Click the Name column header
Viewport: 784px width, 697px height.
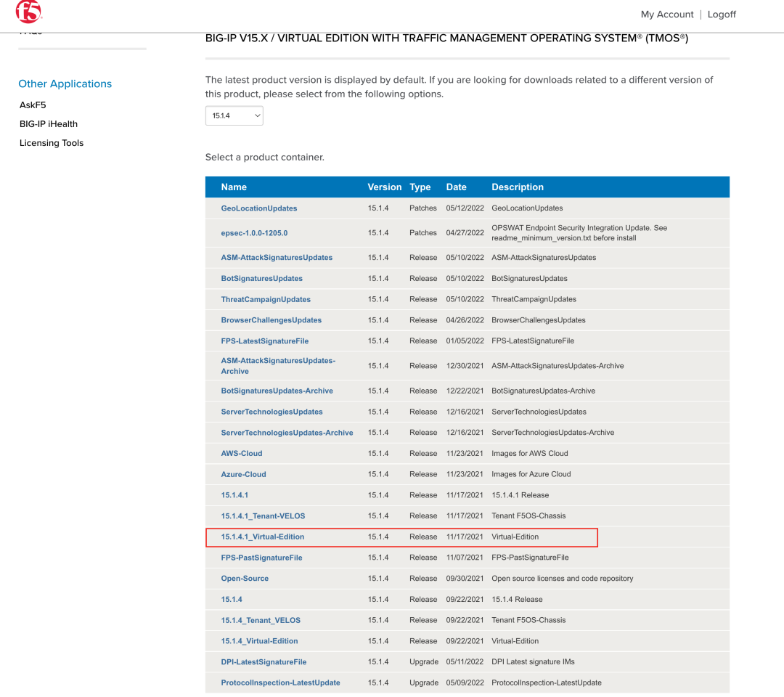coord(234,187)
